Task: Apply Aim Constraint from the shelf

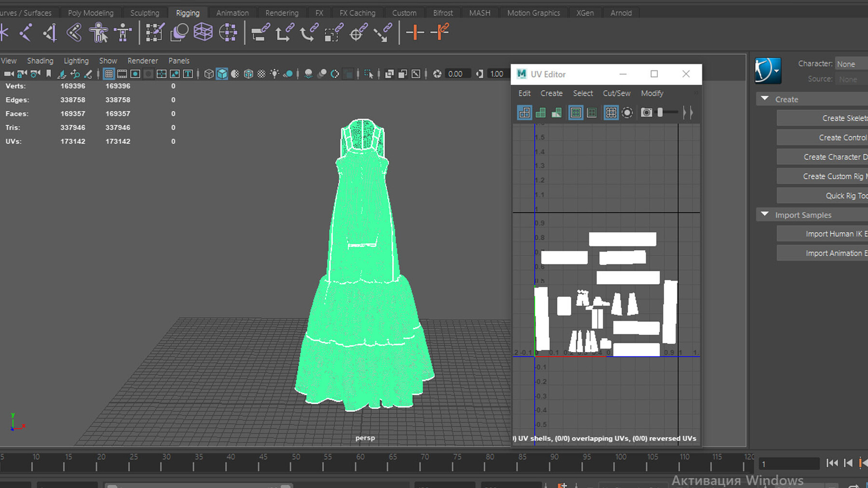Action: (x=358, y=33)
